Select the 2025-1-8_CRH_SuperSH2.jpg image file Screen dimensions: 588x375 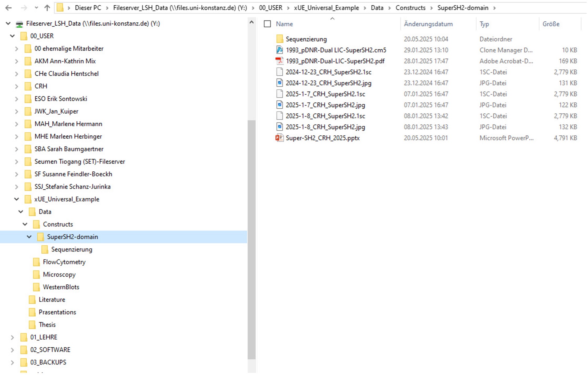pos(325,127)
